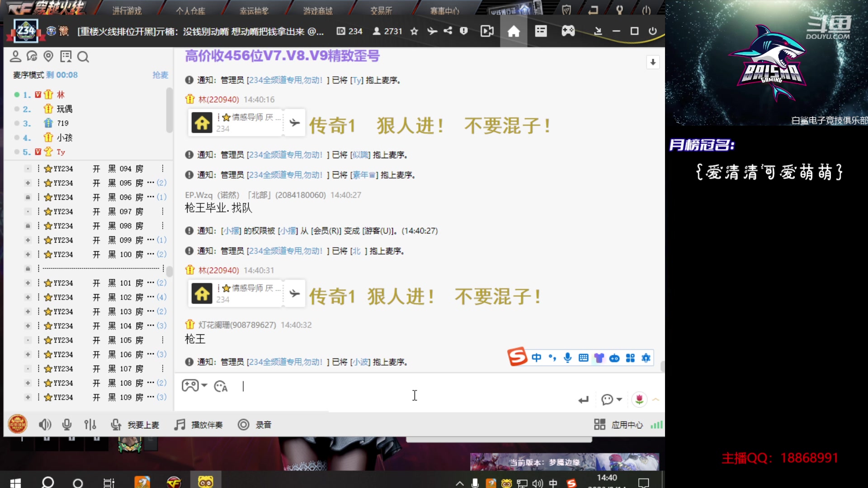Toggle Sogou IME punctuation mode
Screen dimensions: 868x488
point(552,358)
